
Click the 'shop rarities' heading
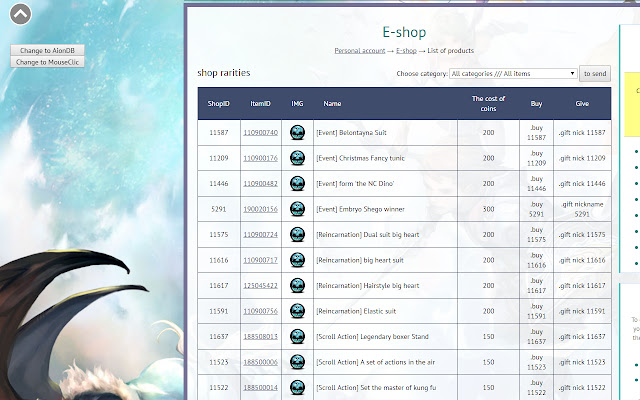tap(224, 73)
